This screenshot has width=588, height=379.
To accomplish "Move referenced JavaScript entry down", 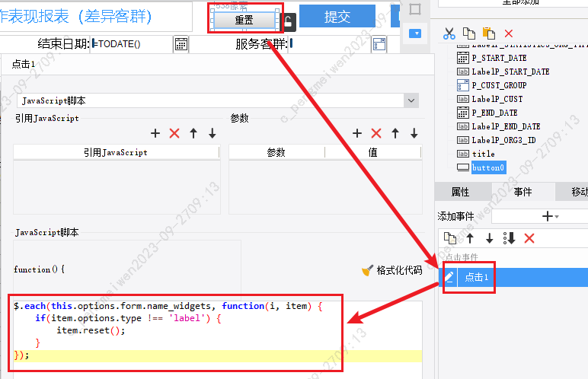I will coord(213,133).
